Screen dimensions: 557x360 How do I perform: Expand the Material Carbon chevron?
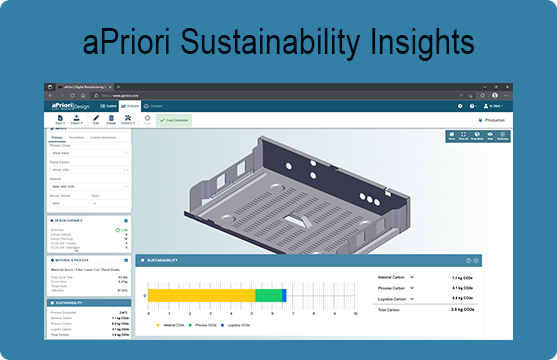coord(412,277)
